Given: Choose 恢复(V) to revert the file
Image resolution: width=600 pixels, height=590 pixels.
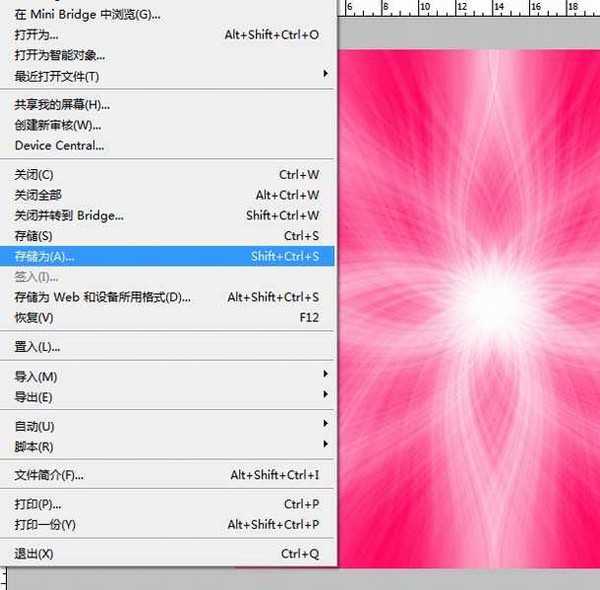Looking at the screenshot, I should [x=34, y=317].
